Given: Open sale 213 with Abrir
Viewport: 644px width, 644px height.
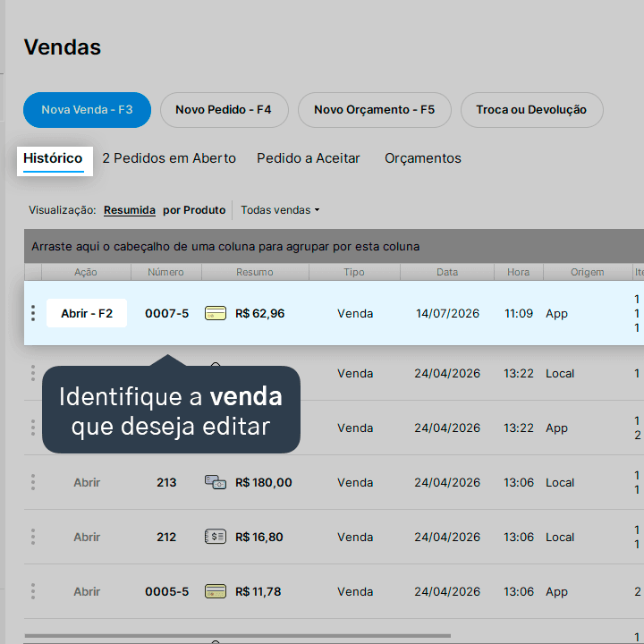Looking at the screenshot, I should [87, 482].
